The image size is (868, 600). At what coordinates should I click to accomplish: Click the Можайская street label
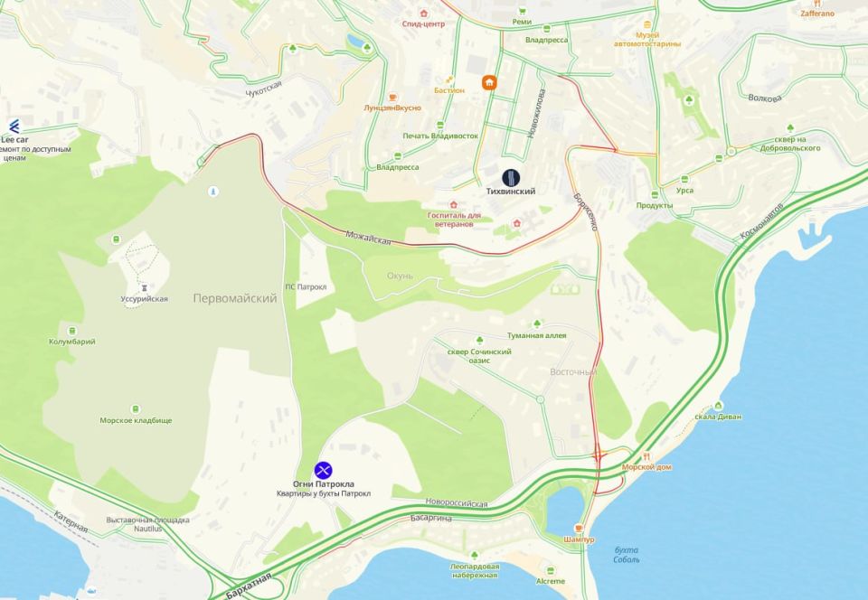coord(368,238)
